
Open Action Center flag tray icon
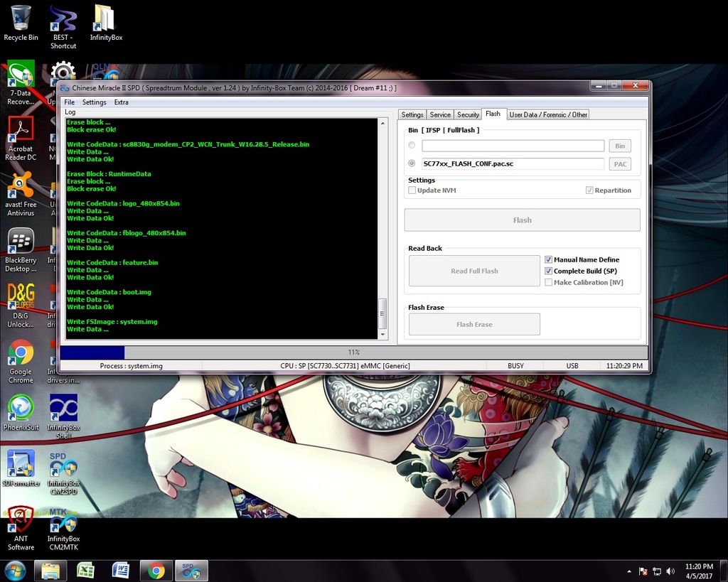coord(643,571)
